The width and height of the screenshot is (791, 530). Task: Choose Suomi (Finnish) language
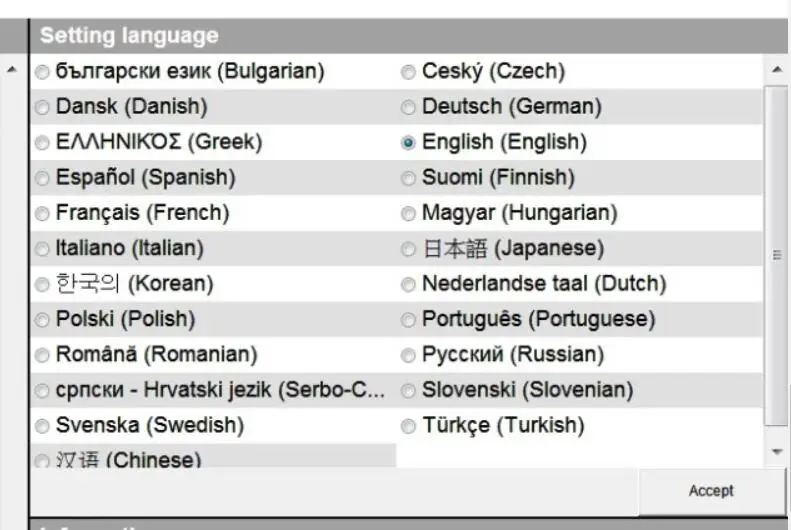pos(408,179)
